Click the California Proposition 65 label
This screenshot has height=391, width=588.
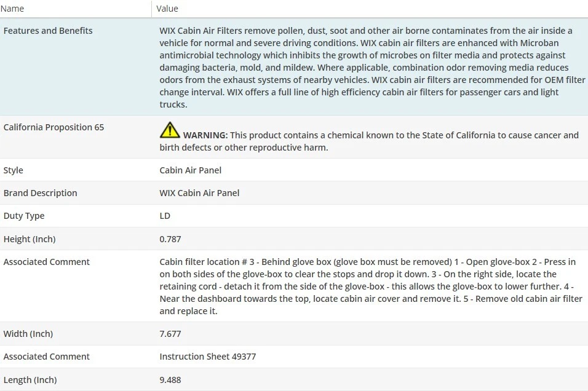click(54, 127)
